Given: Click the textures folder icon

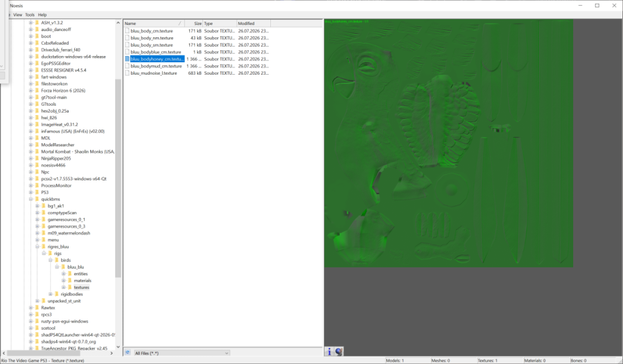Looking at the screenshot, I should (x=70, y=287).
